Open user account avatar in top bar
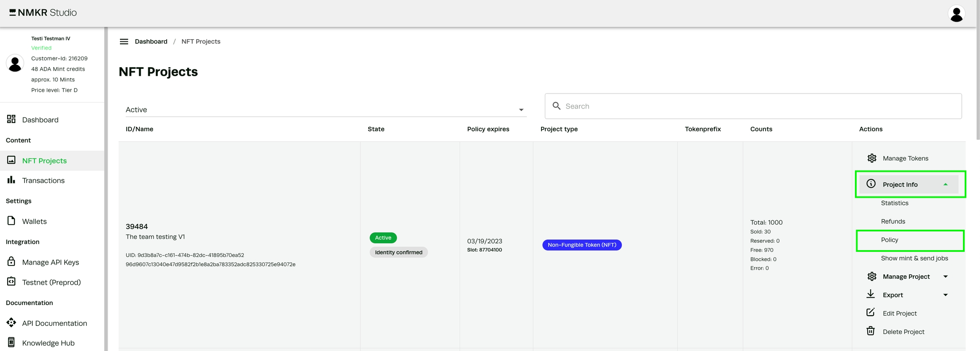 956,14
